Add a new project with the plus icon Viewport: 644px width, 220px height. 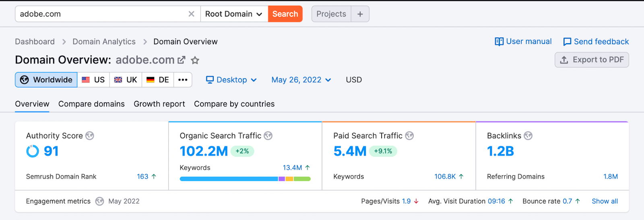(360, 14)
